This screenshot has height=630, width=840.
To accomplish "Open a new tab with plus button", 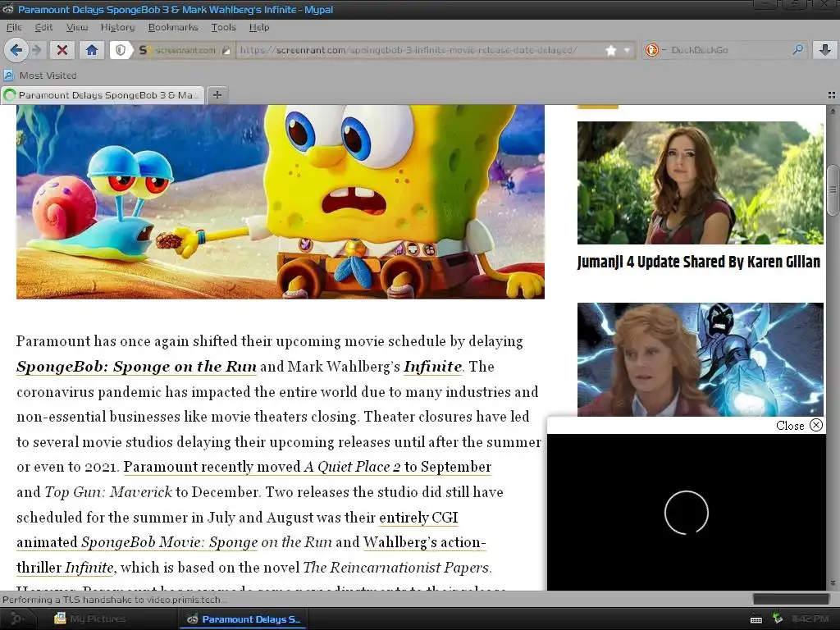I will point(217,95).
